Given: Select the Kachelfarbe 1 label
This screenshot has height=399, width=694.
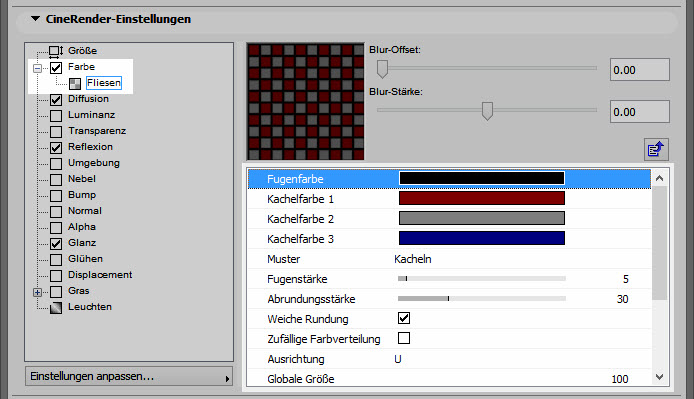Looking at the screenshot, I should pyautogui.click(x=300, y=199).
